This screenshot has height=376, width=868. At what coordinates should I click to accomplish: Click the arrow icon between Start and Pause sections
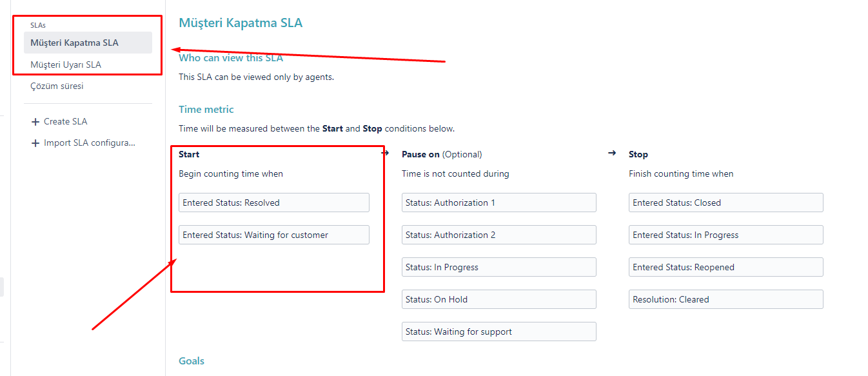384,153
